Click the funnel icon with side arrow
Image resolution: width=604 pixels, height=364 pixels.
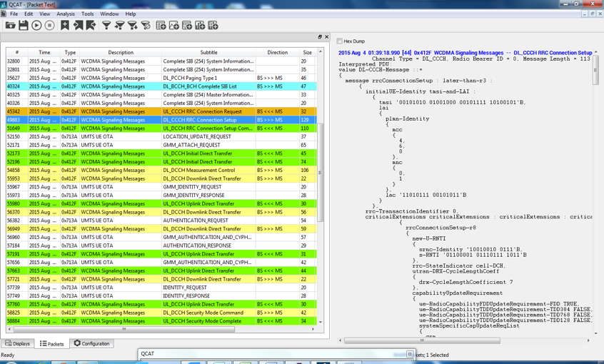[119, 26]
